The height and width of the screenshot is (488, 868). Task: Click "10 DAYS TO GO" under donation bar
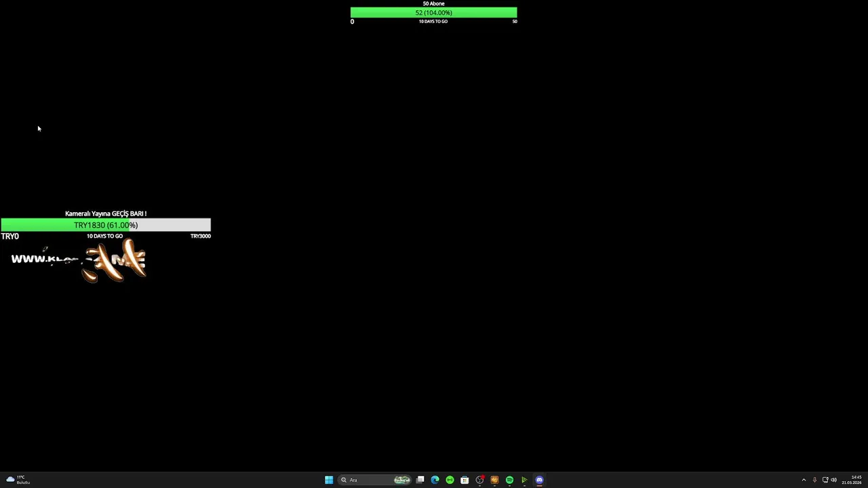pos(104,236)
